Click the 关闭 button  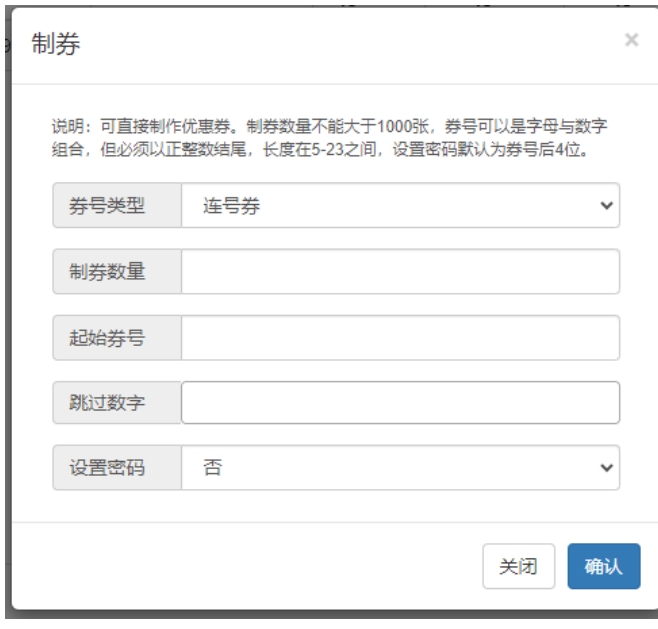519,566
